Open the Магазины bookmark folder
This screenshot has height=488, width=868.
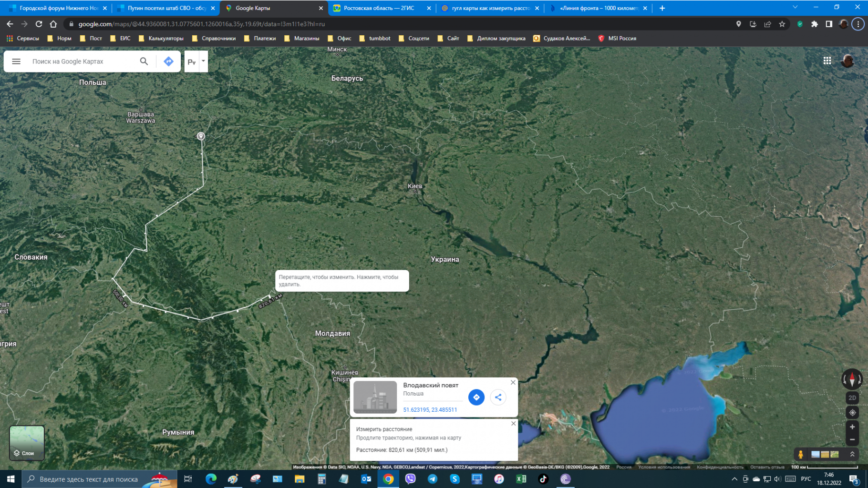click(x=301, y=38)
